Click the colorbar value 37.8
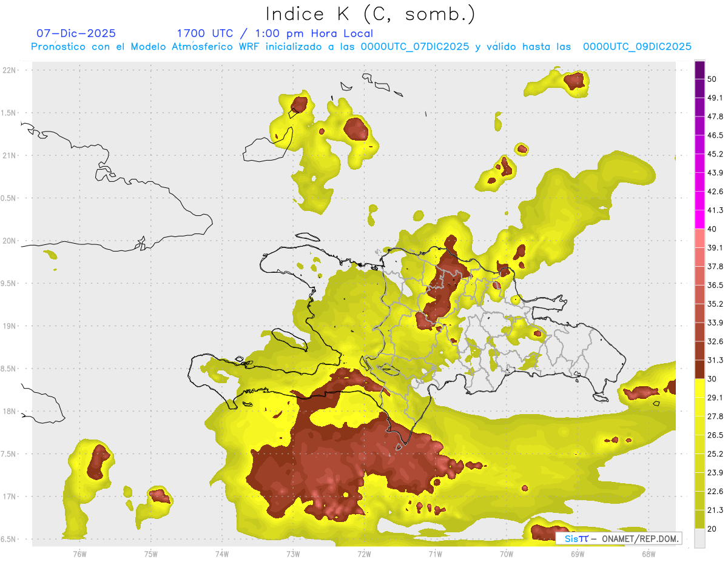The height and width of the screenshot is (562, 728). pos(715,266)
